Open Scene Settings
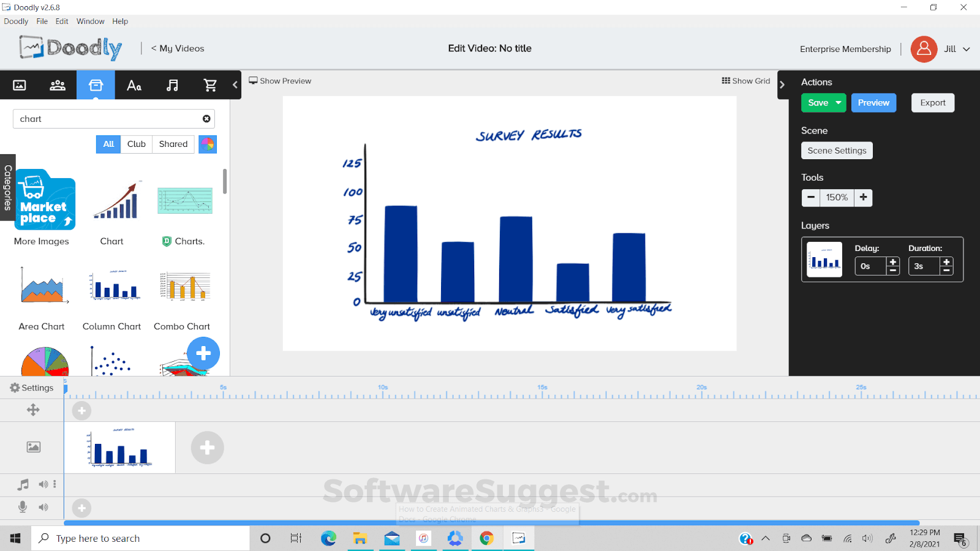980x551 pixels. [837, 151]
